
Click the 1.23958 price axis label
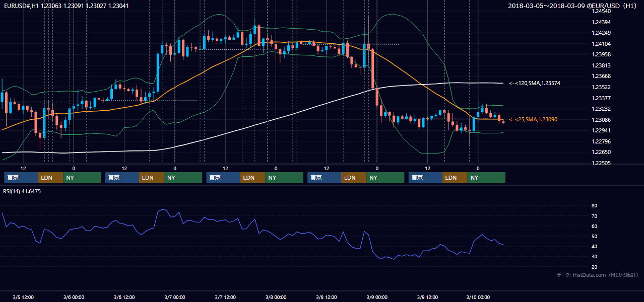pyautogui.click(x=601, y=54)
